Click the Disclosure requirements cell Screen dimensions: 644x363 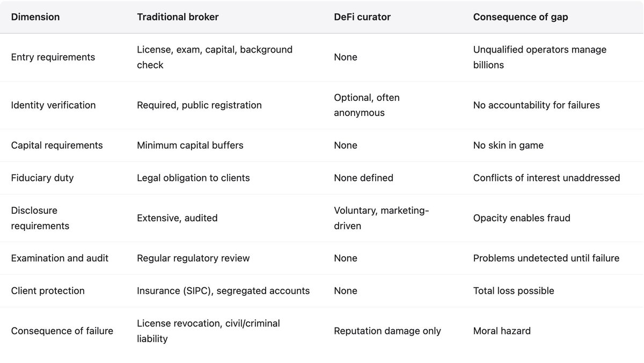[x=40, y=218]
